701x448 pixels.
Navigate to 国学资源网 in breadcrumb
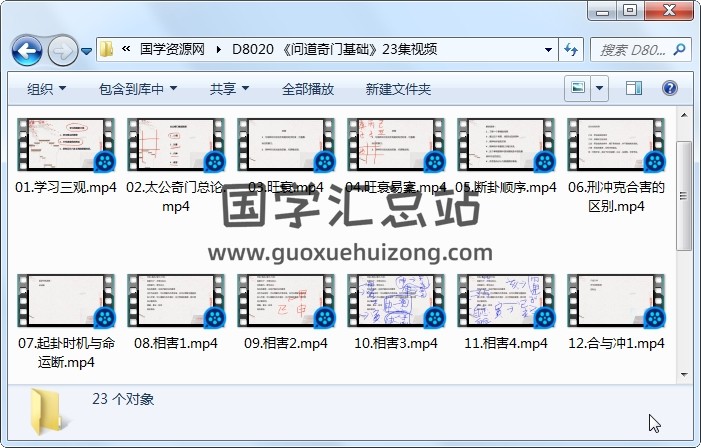174,49
